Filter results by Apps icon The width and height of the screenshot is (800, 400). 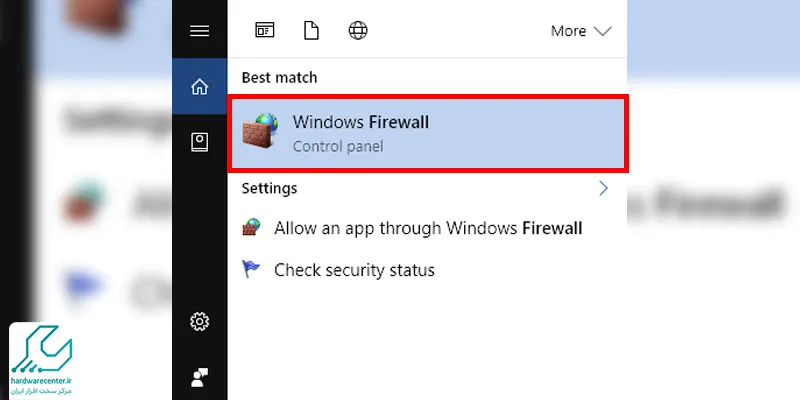(264, 30)
